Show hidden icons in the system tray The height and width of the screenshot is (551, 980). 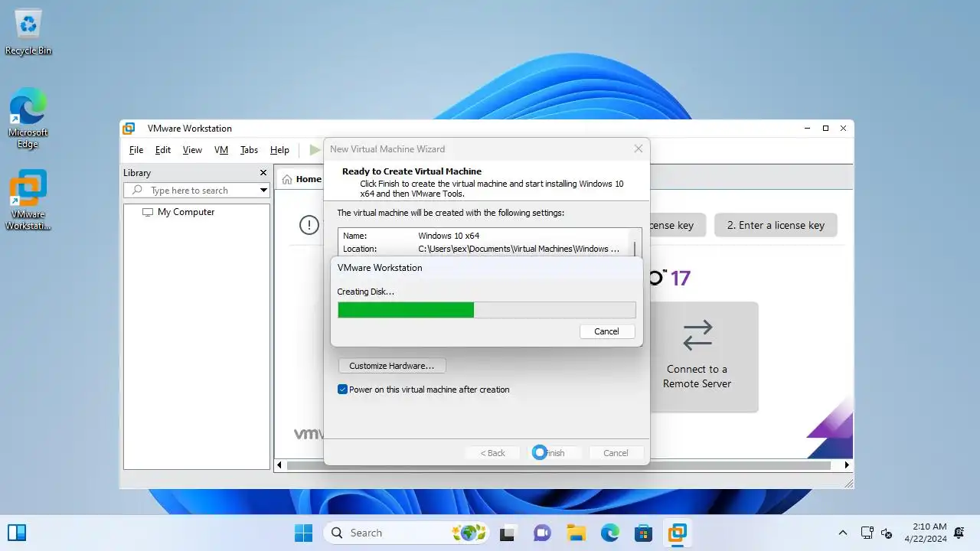coord(843,533)
